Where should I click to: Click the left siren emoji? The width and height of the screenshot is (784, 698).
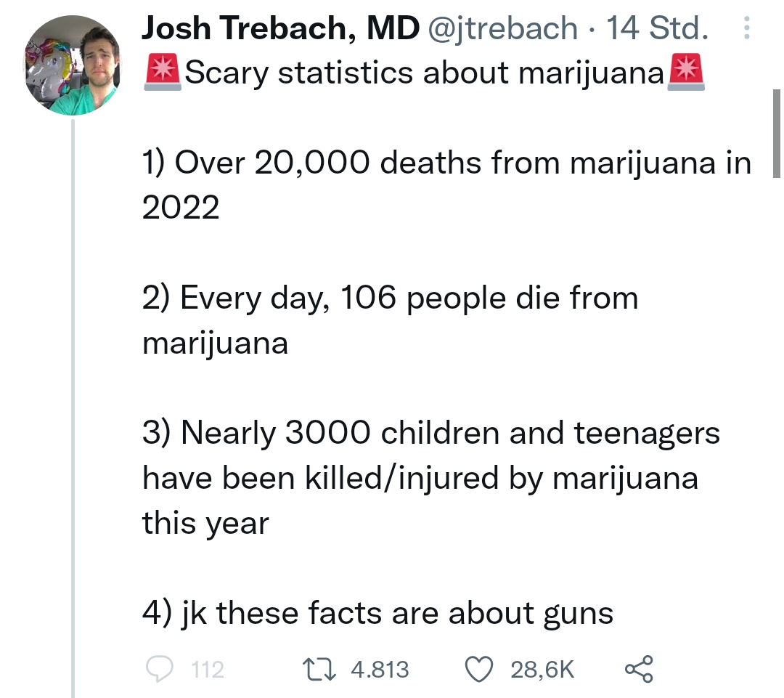point(163,73)
